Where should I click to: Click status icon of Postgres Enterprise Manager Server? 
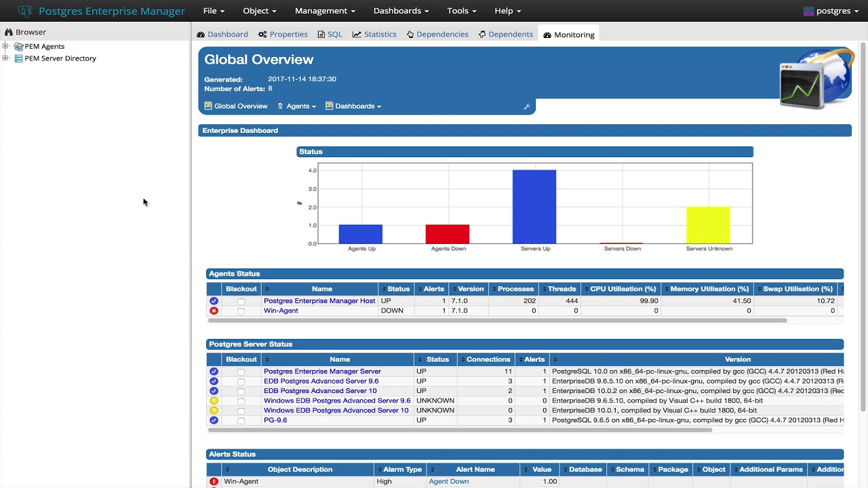(x=214, y=371)
